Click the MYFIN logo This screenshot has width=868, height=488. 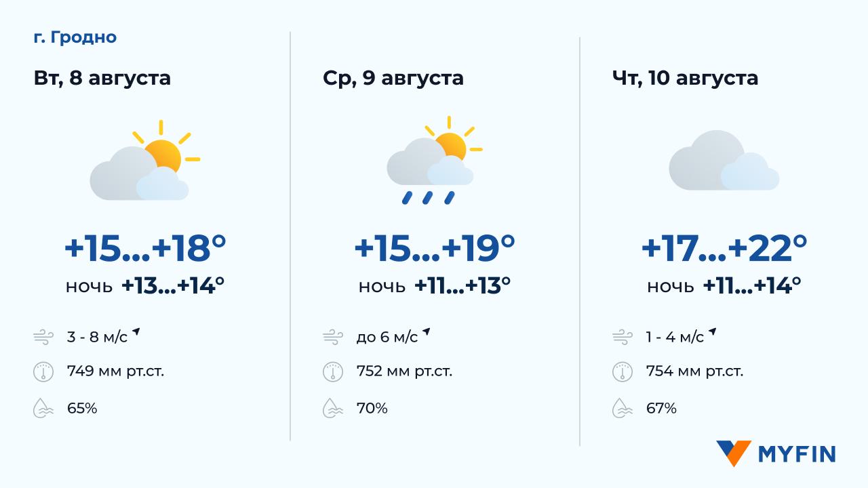coord(776,453)
